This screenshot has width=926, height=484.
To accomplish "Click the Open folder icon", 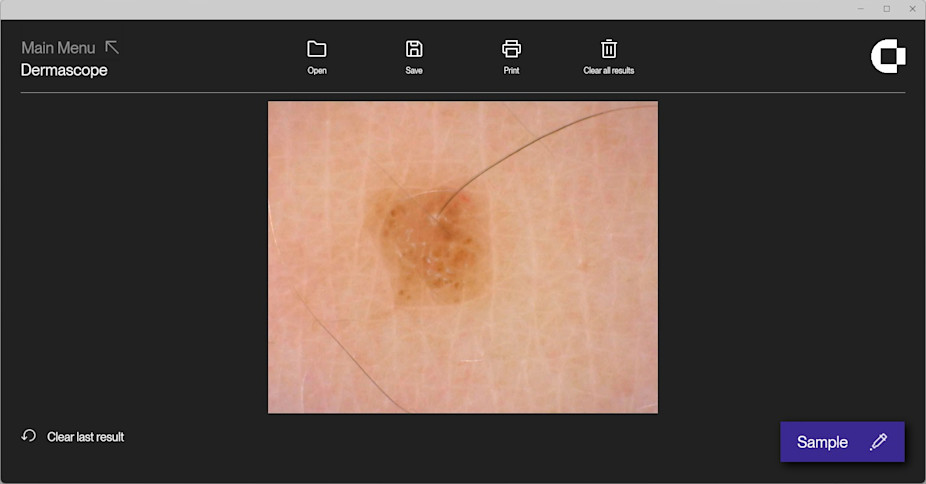I will tap(317, 49).
